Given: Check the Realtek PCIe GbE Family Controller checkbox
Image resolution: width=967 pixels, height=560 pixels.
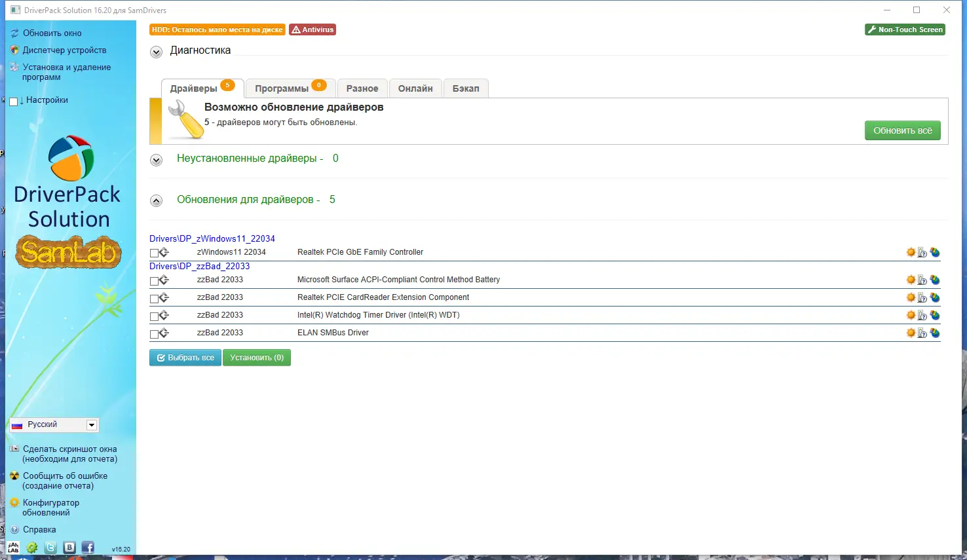Looking at the screenshot, I should tap(154, 253).
